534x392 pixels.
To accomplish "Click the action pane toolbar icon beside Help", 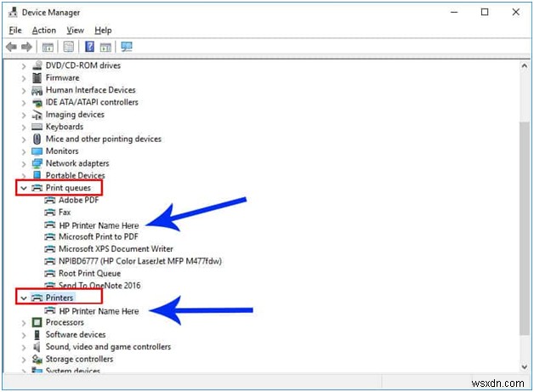I will tap(105, 47).
